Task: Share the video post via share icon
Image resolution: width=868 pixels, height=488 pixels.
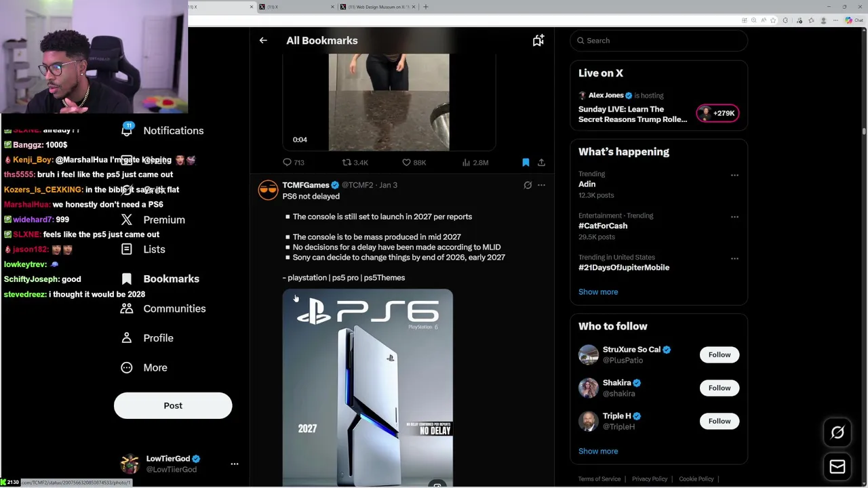Action: [541, 163]
